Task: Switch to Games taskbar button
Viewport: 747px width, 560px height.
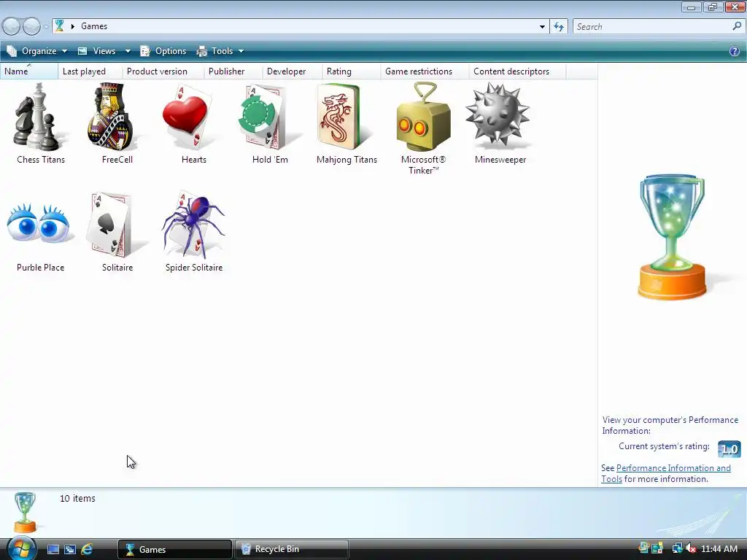Action: [175, 549]
